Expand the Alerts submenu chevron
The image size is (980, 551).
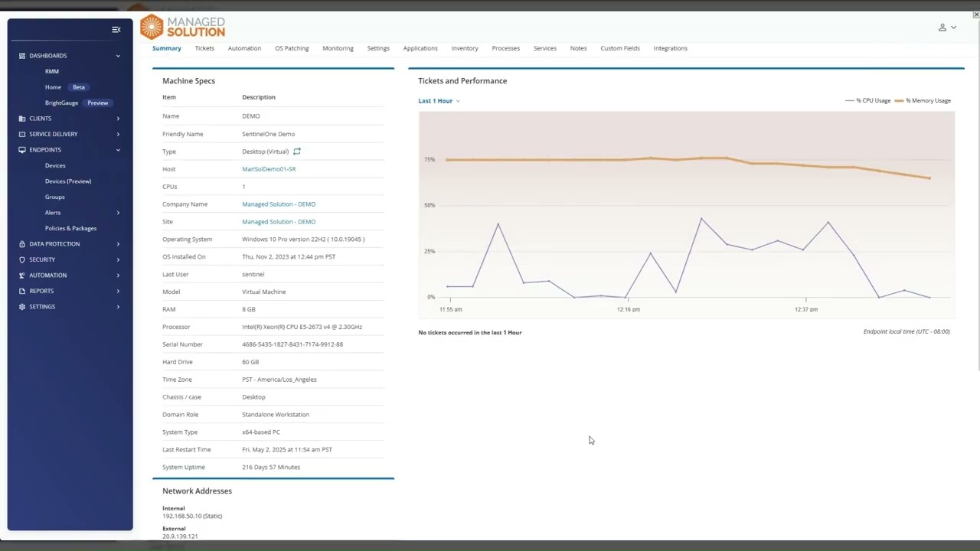[118, 213]
